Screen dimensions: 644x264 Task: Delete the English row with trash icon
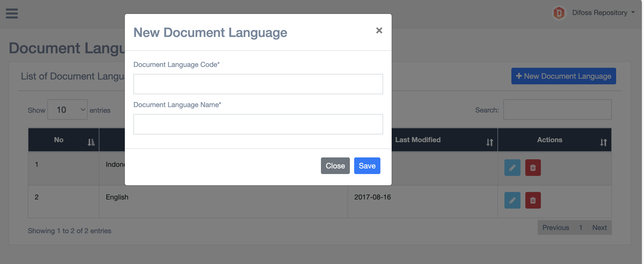point(533,200)
